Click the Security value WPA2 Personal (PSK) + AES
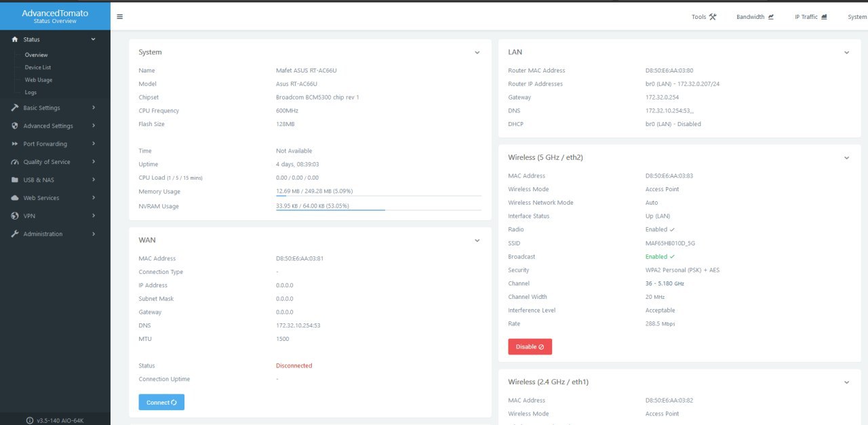This screenshot has height=425, width=868. pos(683,270)
